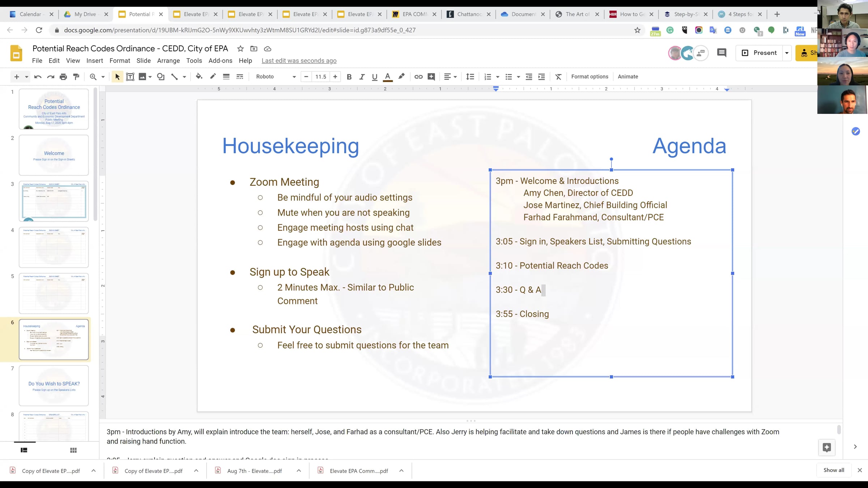Open the Add-ons menu

point(220,61)
